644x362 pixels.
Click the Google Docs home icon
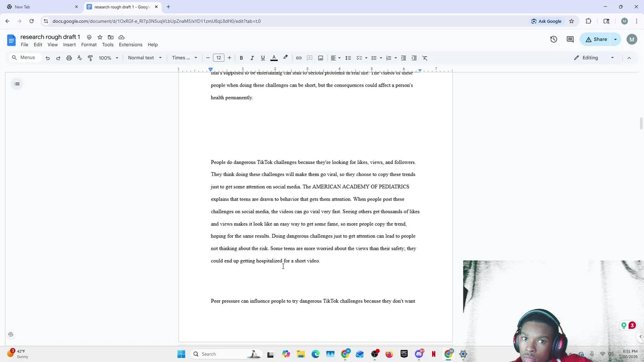[x=11, y=40]
